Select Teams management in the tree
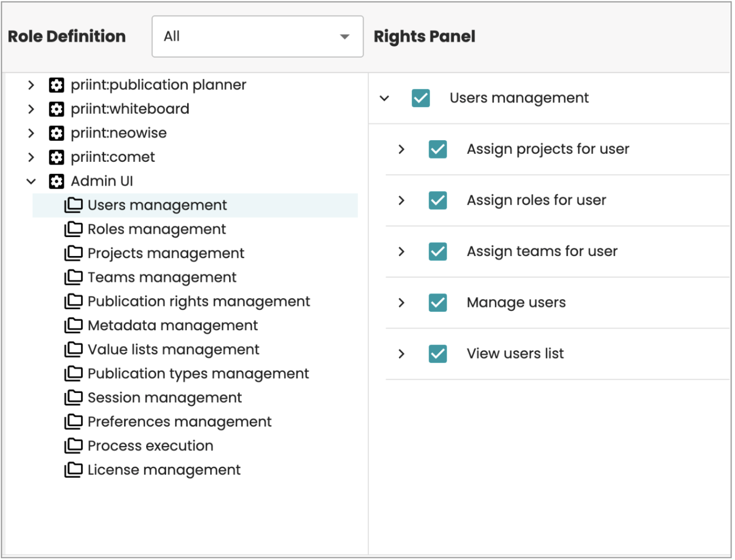This screenshot has width=735, height=560. point(161,277)
